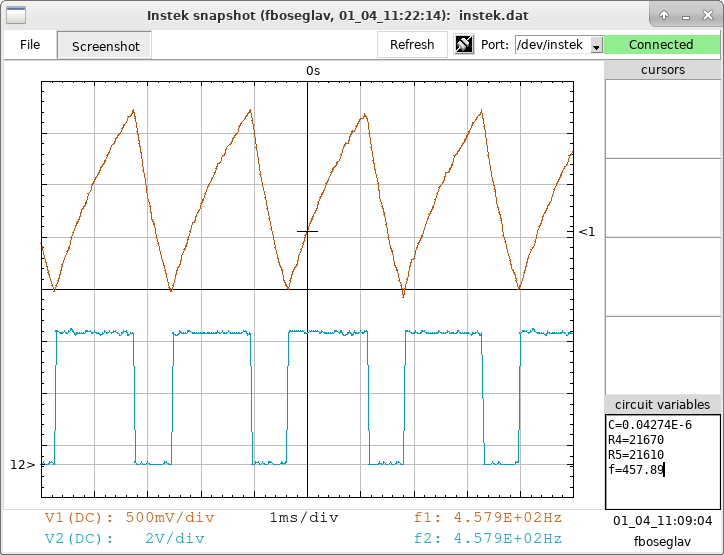Click the Screenshot button
The height and width of the screenshot is (555, 724).
pyautogui.click(x=105, y=46)
